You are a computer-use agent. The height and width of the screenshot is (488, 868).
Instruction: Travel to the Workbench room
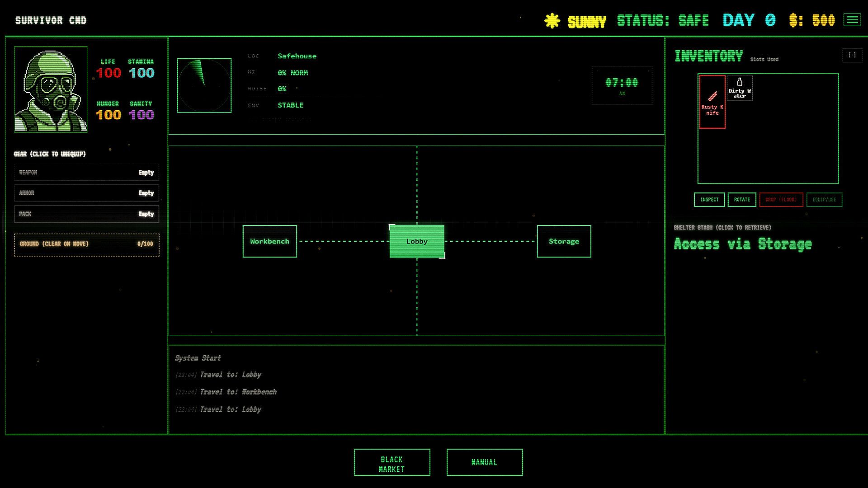(269, 241)
